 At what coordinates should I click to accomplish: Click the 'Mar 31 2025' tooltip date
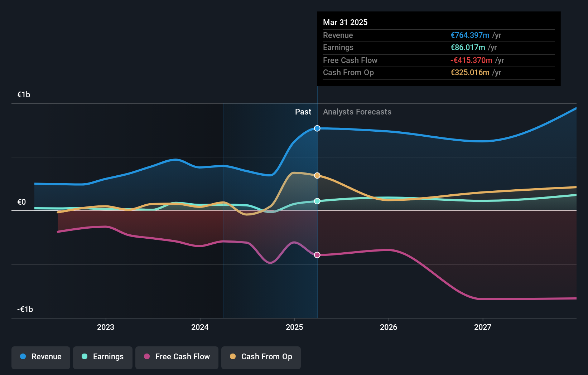point(345,23)
